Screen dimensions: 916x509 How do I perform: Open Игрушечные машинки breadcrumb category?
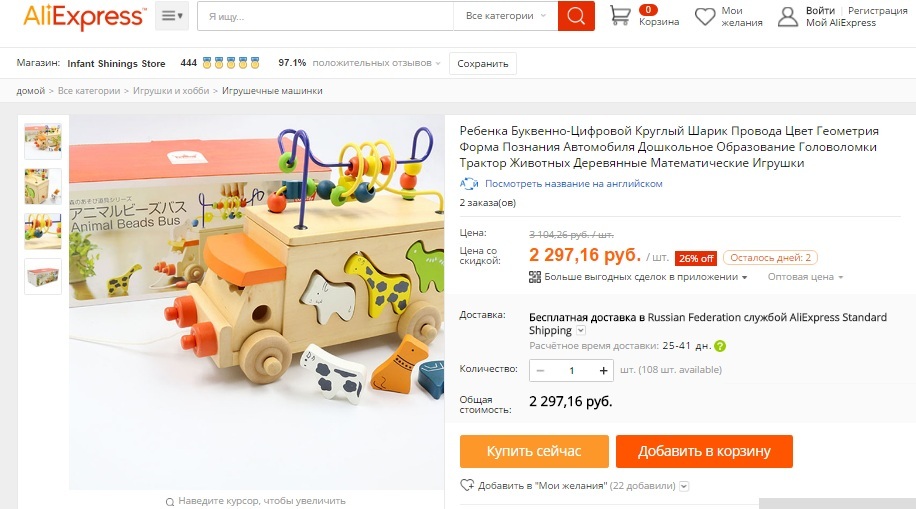click(272, 91)
